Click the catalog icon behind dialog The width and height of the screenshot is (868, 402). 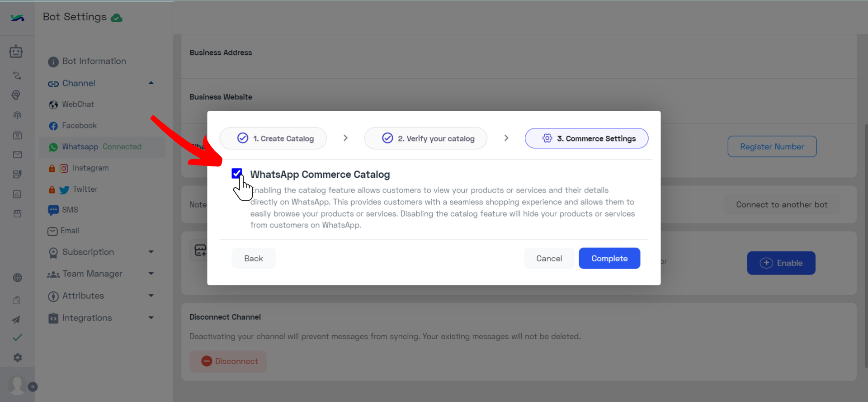pos(200,250)
